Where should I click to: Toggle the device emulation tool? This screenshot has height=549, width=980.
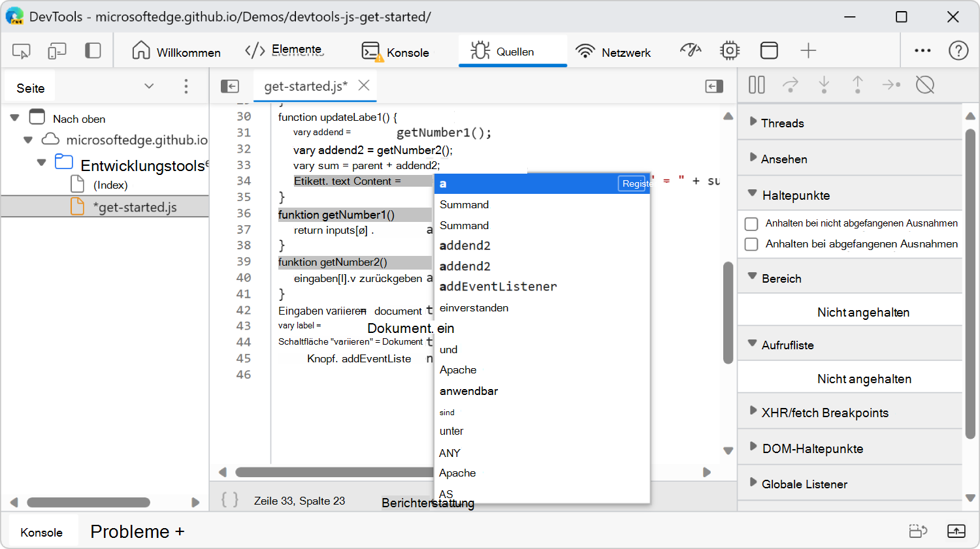tap(57, 50)
